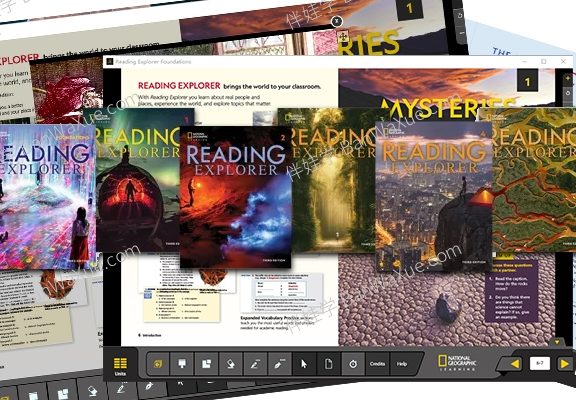Select the Highlighter tool in front window
576x400 pixels.
(279, 364)
